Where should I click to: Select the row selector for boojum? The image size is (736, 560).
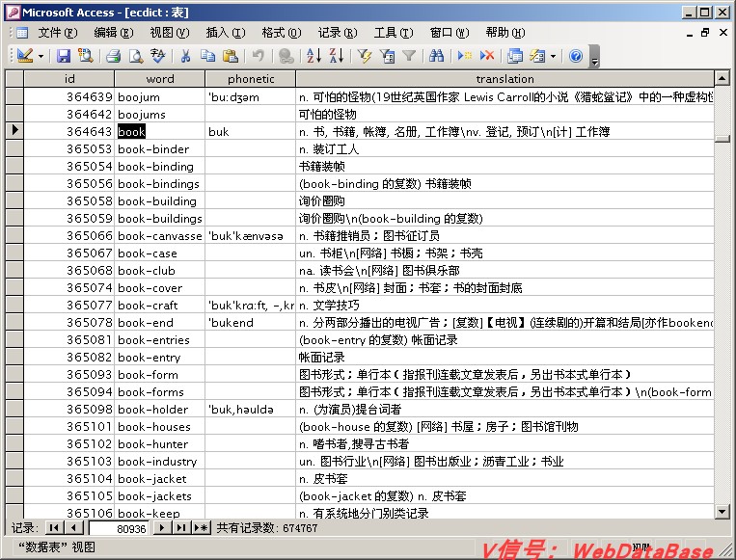point(14,96)
